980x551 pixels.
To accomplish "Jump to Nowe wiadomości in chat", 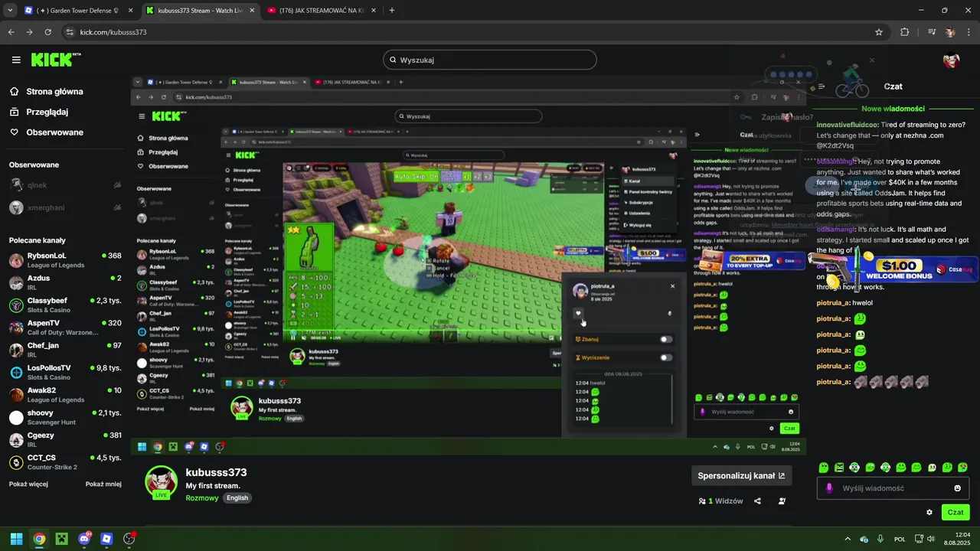I will click(893, 109).
